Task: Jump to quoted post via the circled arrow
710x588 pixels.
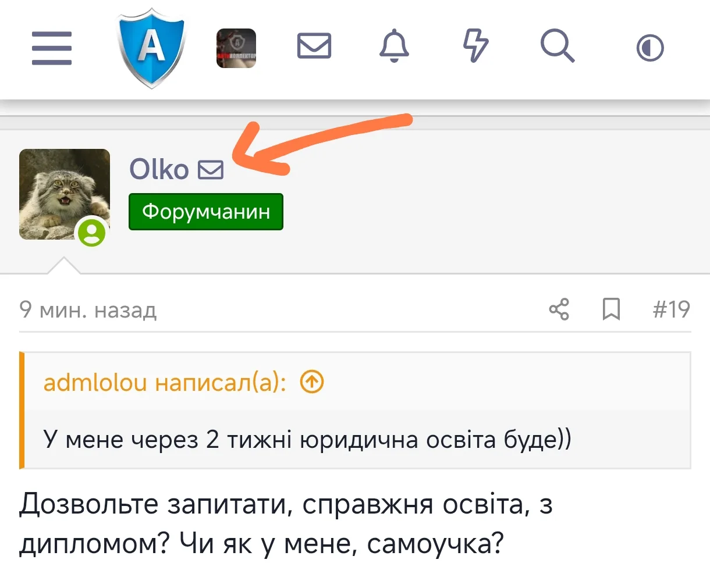Action: [x=311, y=382]
